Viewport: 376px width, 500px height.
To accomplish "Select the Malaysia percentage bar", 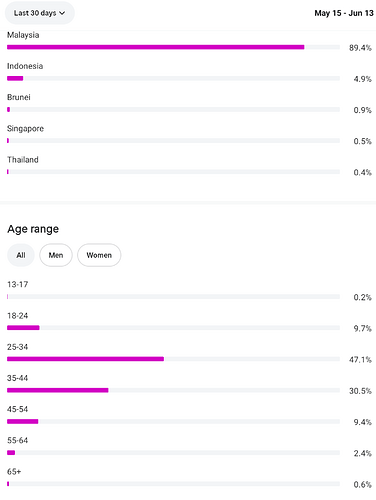I will (173, 47).
